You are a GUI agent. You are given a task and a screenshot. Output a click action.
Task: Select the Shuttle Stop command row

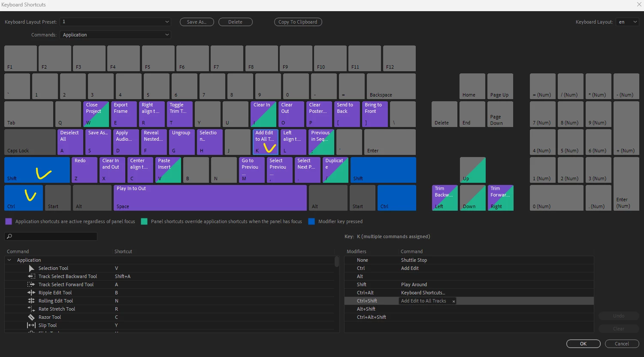click(469, 260)
